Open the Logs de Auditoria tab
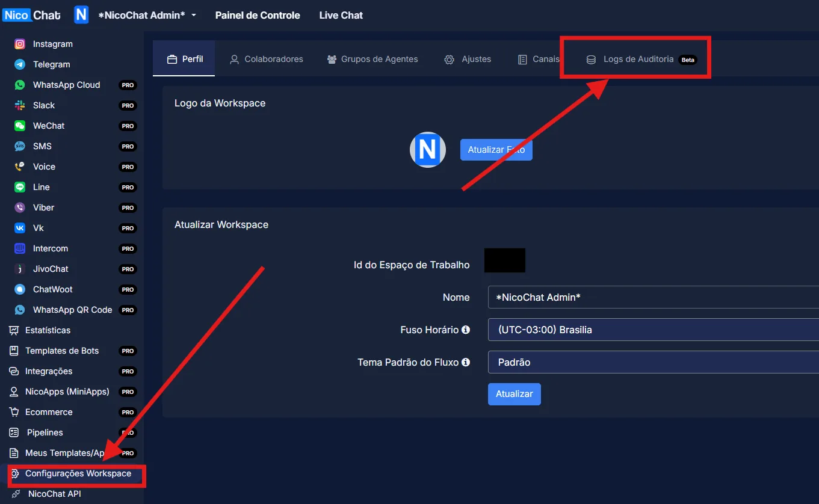This screenshot has height=504, width=819. [x=641, y=59]
